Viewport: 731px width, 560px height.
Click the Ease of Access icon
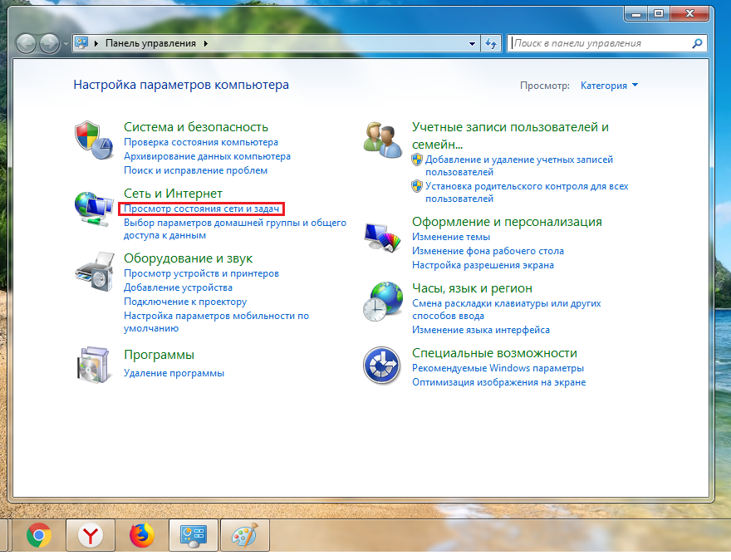coord(382,366)
